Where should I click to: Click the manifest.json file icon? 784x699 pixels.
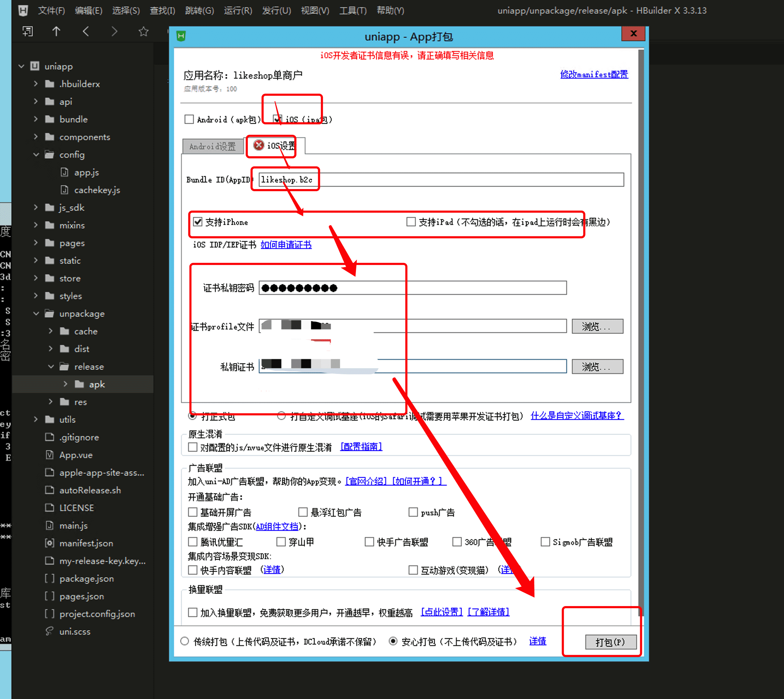point(49,543)
